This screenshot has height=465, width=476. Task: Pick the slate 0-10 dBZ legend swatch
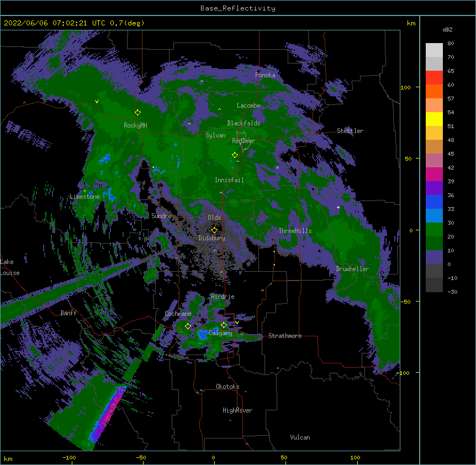coord(434,257)
